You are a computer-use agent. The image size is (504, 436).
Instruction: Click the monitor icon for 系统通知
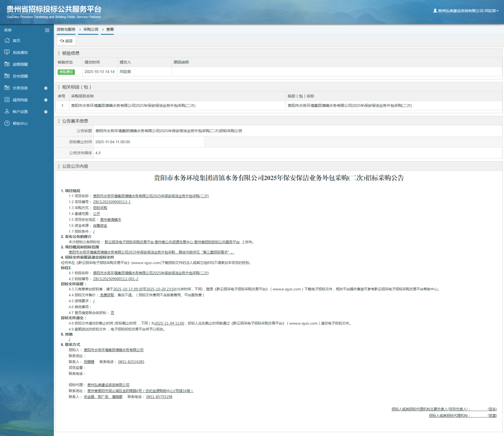(x=7, y=52)
